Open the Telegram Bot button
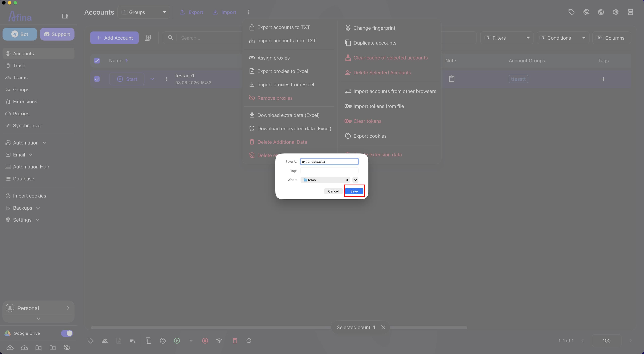This screenshot has width=644, height=354. tap(20, 34)
